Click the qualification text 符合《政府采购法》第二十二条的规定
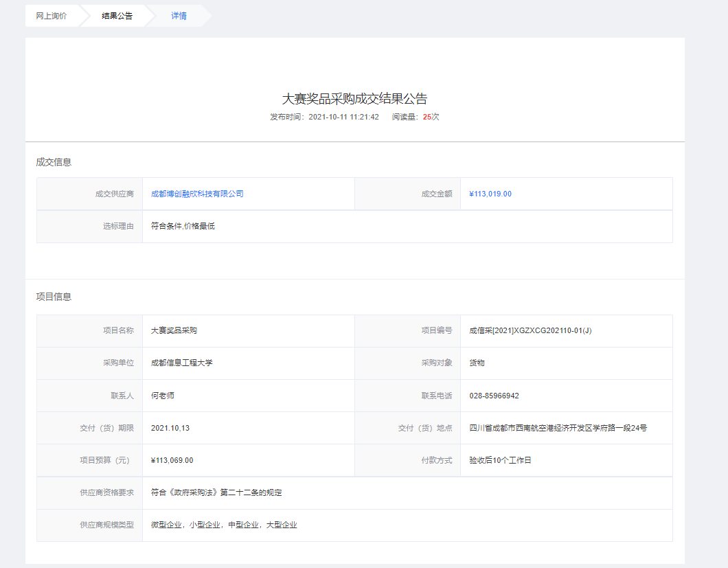The width and height of the screenshot is (728, 568). point(216,492)
